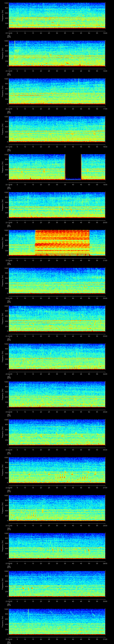Select the spectrogram panel starting at 23:27:00
114x644 pixels.
57,508
